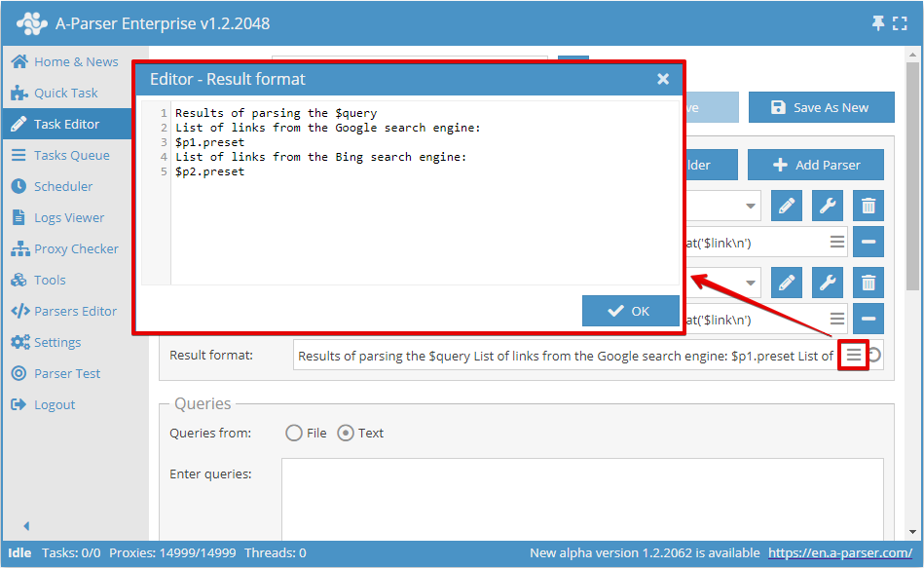
Task: Confirm with the OK button
Action: coord(630,311)
